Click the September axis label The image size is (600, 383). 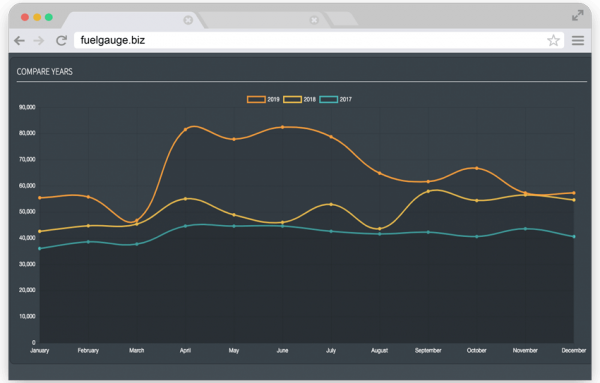click(428, 350)
